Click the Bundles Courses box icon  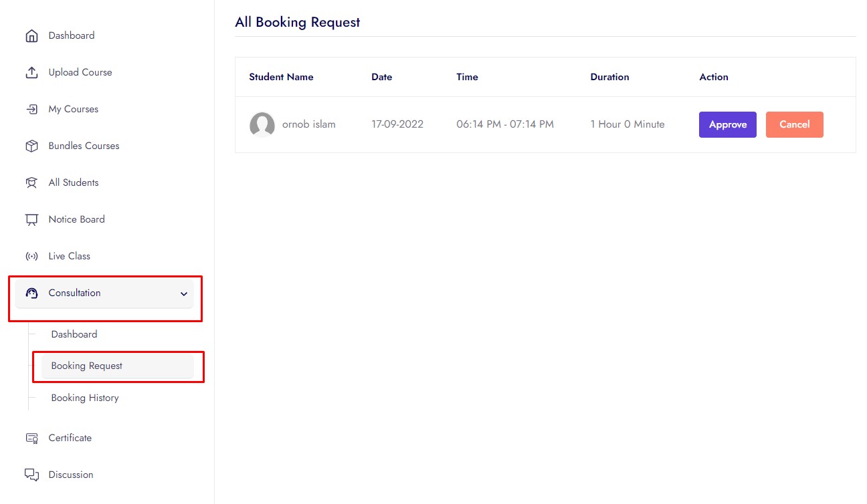pos(31,146)
